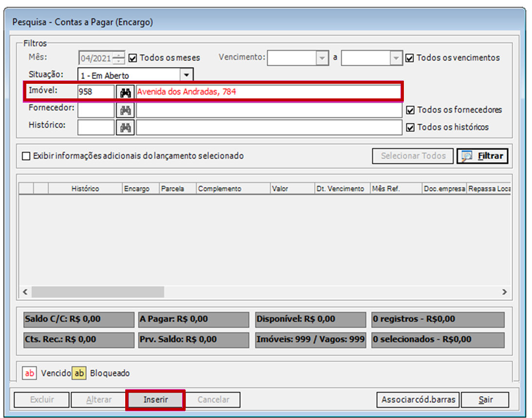Click the Alterar button
532x418 pixels.
coord(98,399)
